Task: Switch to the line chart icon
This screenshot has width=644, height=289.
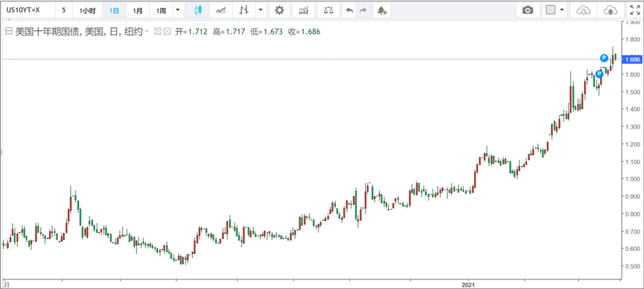Action: (x=221, y=10)
